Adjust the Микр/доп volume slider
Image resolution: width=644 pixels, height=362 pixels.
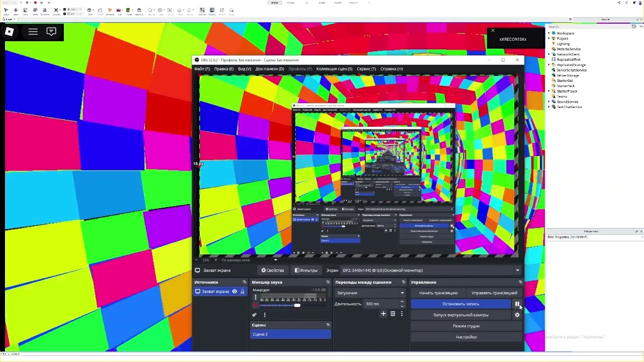click(297, 305)
